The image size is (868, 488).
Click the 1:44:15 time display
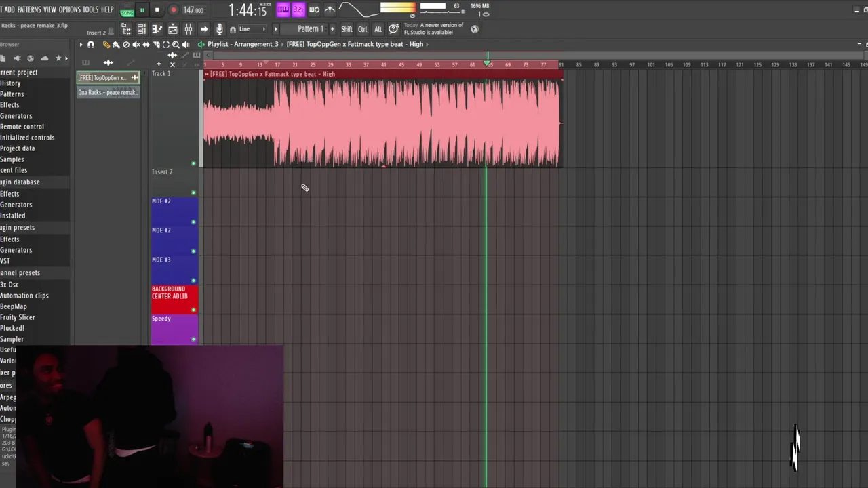[x=248, y=10]
